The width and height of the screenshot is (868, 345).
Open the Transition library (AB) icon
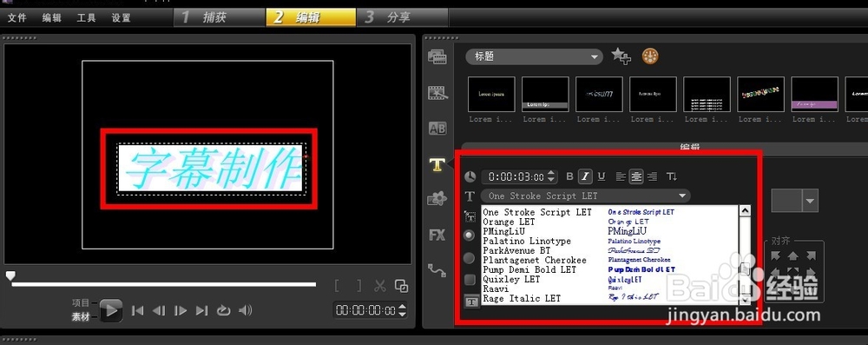pyautogui.click(x=437, y=129)
